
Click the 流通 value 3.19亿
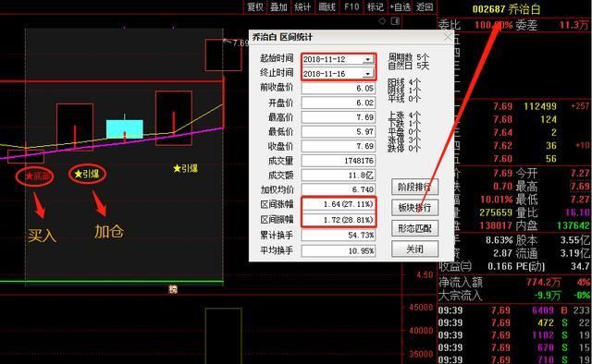(575, 253)
